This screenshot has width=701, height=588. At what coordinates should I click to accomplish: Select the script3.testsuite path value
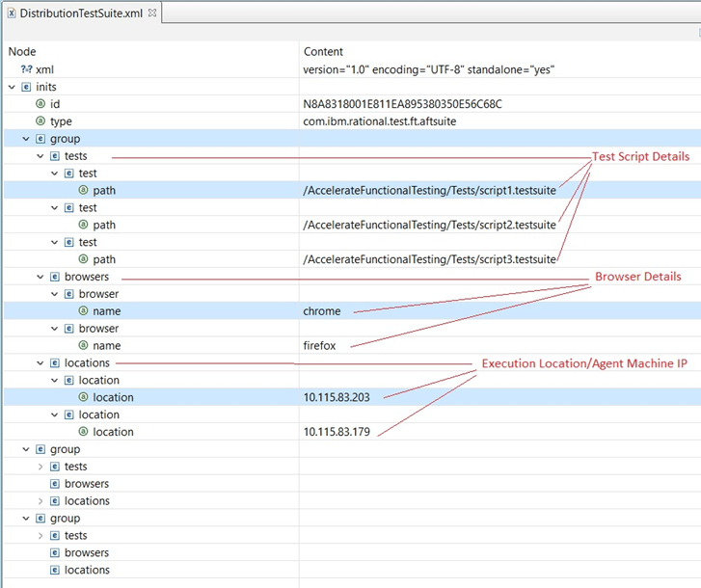[430, 259]
